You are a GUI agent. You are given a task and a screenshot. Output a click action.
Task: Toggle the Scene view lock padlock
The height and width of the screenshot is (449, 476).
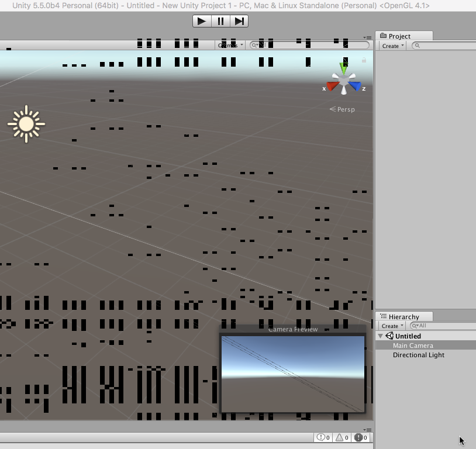click(364, 60)
